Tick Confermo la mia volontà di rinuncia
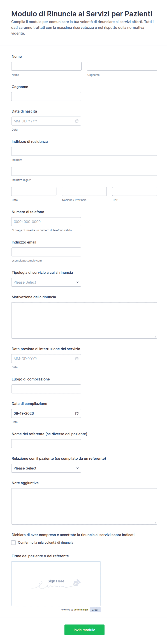 click(x=13, y=543)
